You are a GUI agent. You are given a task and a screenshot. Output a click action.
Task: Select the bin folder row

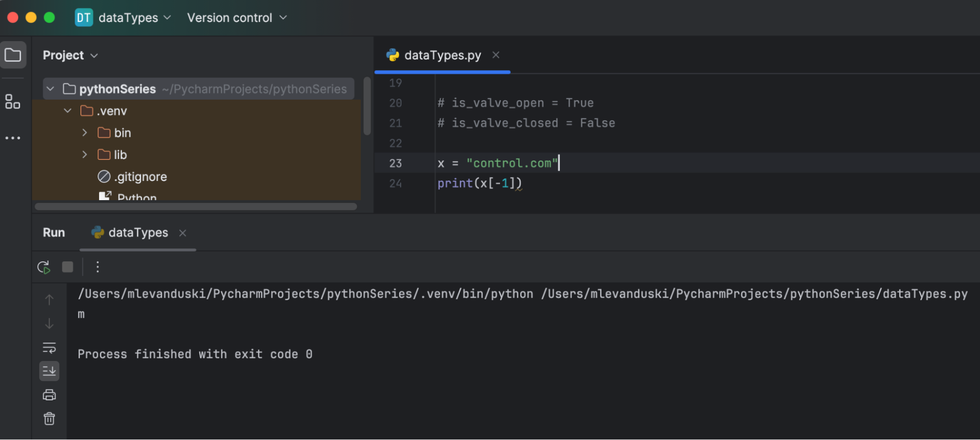197,132
